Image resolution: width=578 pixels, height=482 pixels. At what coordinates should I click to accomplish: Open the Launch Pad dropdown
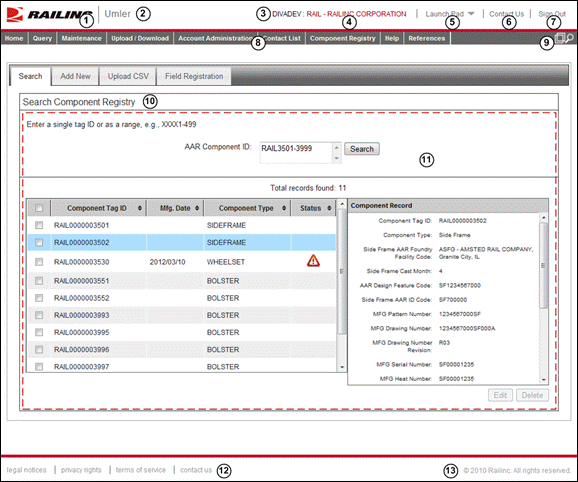[450, 14]
